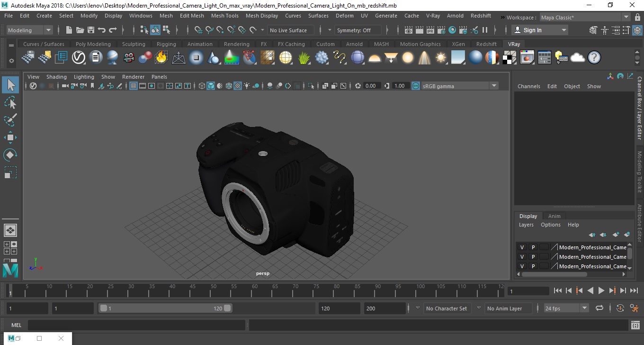This screenshot has width=644, height=345.
Task: Click the playback range slider bar
Action: tap(166, 308)
